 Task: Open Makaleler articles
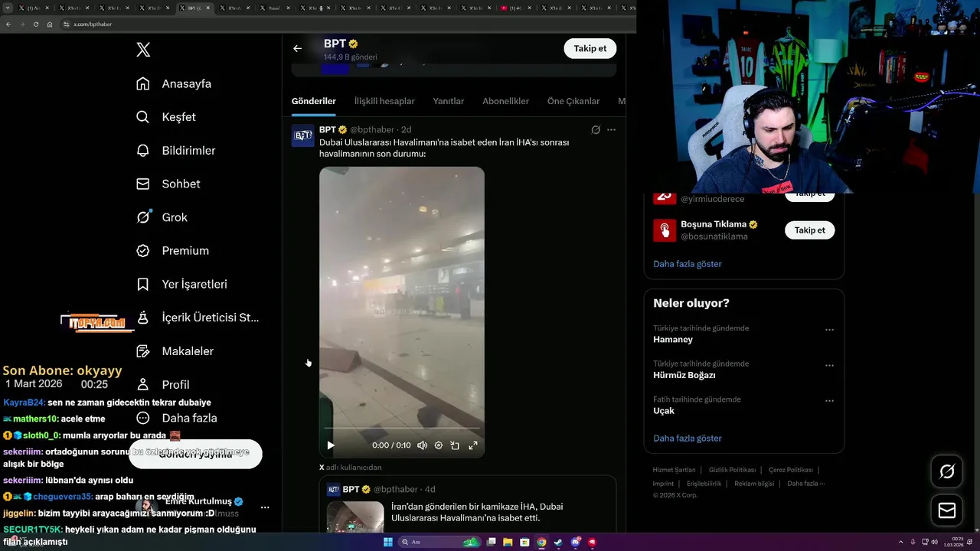(x=175, y=351)
